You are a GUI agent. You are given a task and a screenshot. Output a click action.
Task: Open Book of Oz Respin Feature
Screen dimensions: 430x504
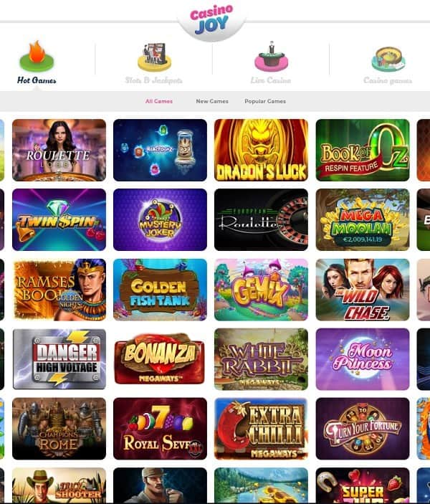click(x=363, y=150)
